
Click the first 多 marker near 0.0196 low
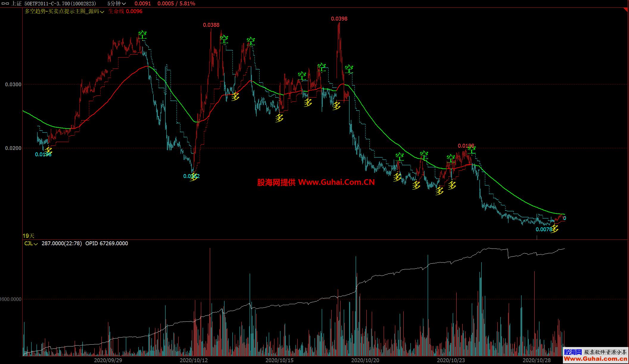click(48, 151)
